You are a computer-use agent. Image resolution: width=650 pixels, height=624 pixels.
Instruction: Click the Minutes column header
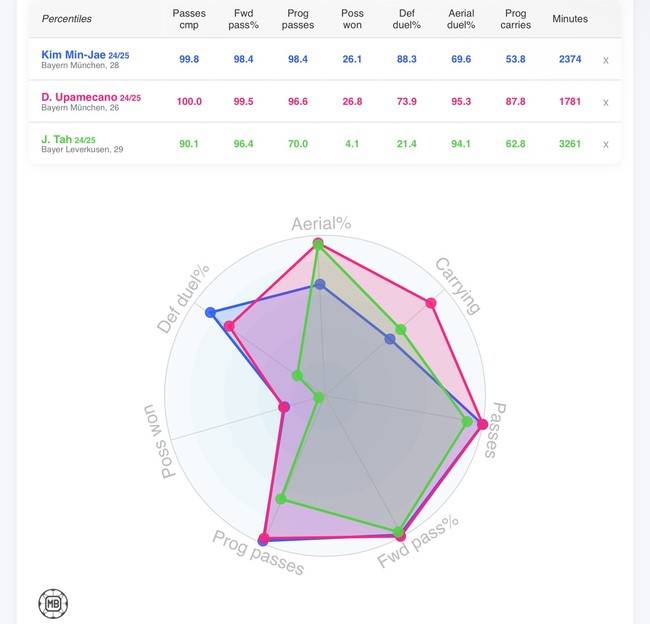coord(570,18)
